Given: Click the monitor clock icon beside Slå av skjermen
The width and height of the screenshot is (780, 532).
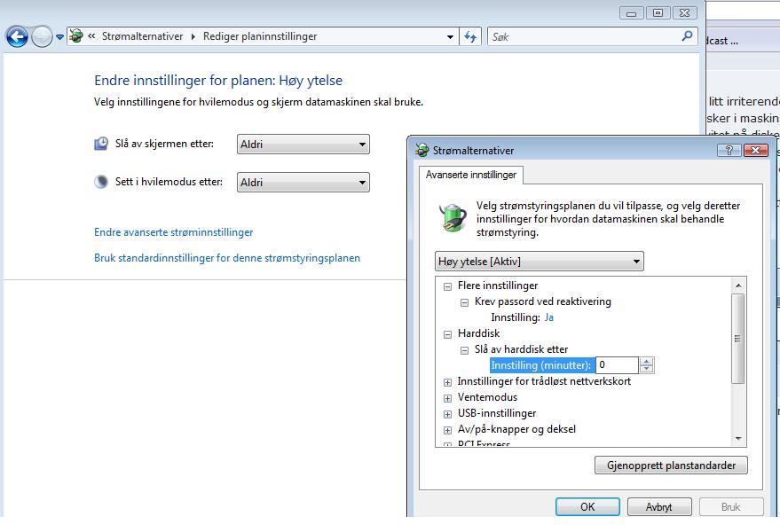Looking at the screenshot, I should pos(101,144).
